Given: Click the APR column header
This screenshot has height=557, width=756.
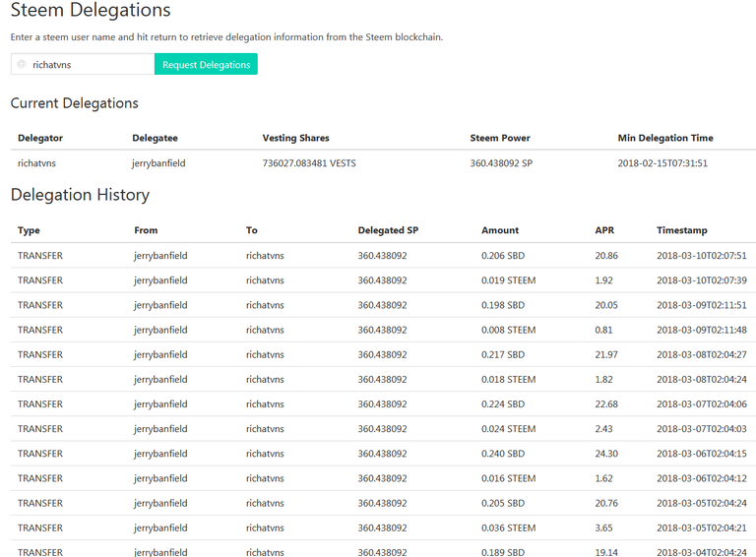Looking at the screenshot, I should click(x=604, y=230).
